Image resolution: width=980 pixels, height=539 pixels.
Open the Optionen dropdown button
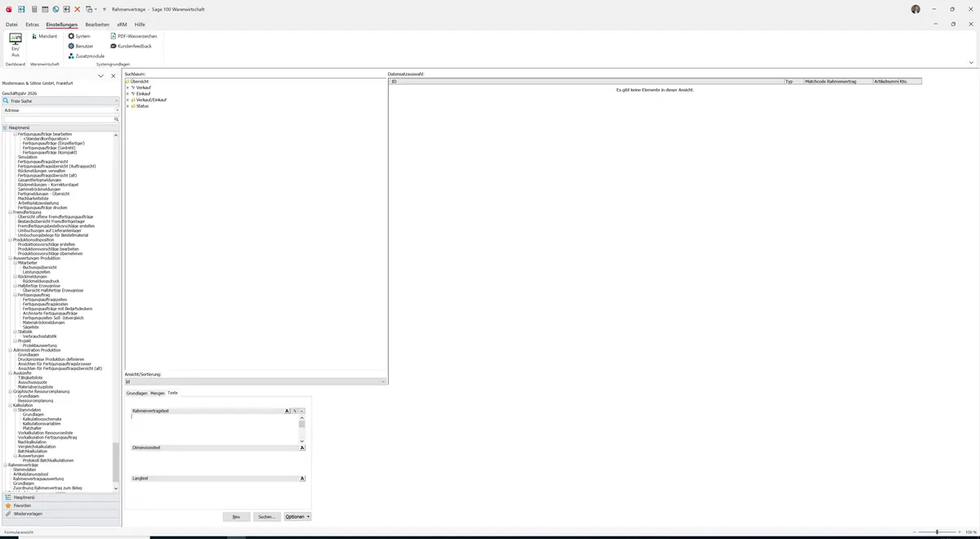click(x=297, y=516)
